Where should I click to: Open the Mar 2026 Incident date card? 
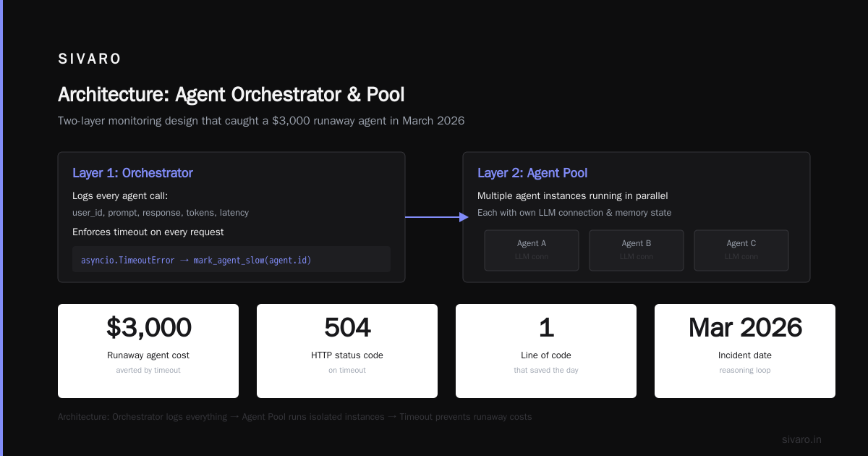click(745, 351)
